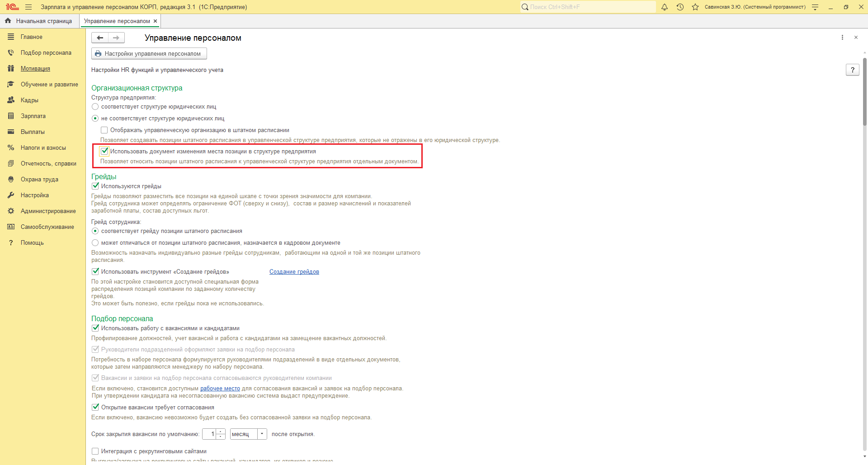Open the Зарплата section
Image resolution: width=868 pixels, height=465 pixels.
(33, 116)
